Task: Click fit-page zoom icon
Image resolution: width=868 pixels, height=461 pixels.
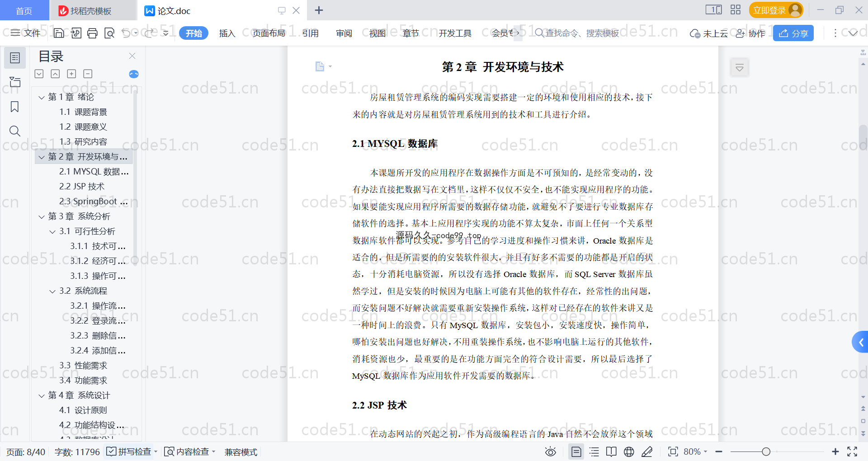Action: pyautogui.click(x=673, y=452)
